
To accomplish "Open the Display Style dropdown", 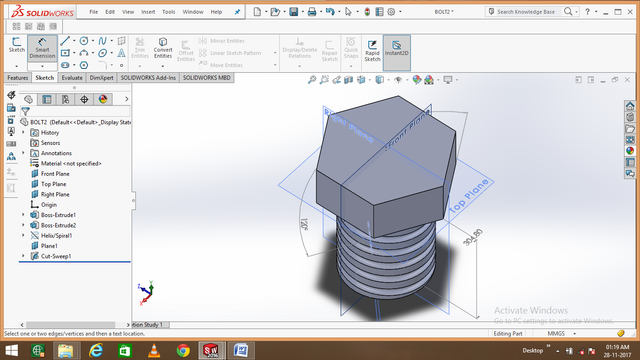I will (388, 80).
